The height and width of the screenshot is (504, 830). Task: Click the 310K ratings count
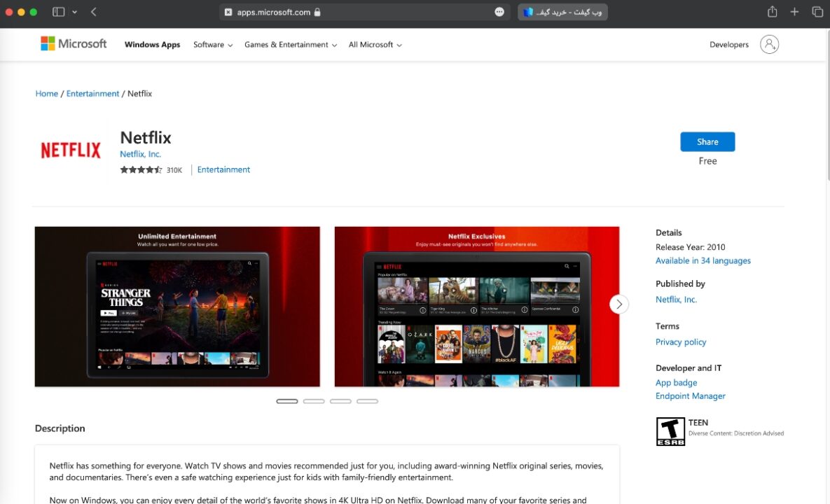tap(174, 170)
